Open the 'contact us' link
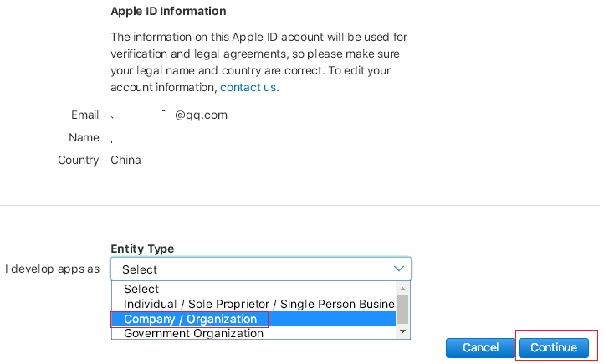604x364 pixels. 248,87
